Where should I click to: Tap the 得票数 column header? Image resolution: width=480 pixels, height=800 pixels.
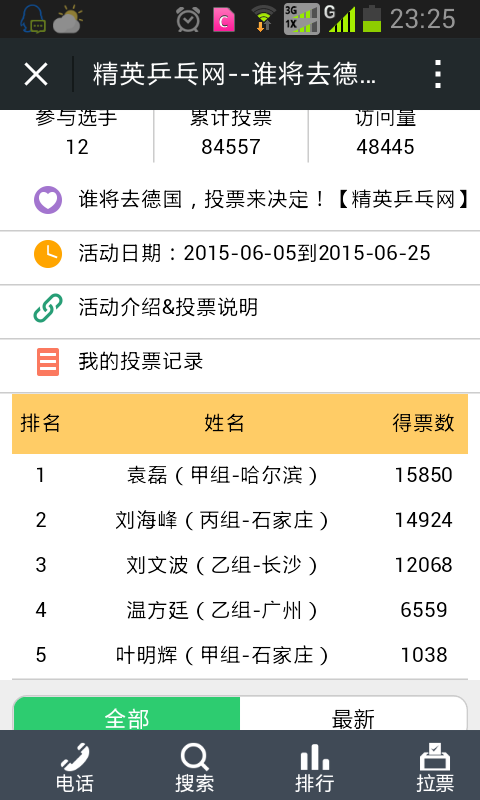click(x=423, y=423)
